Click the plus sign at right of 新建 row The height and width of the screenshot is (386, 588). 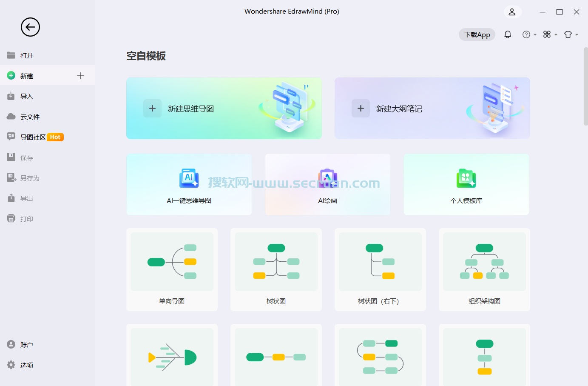click(x=80, y=76)
